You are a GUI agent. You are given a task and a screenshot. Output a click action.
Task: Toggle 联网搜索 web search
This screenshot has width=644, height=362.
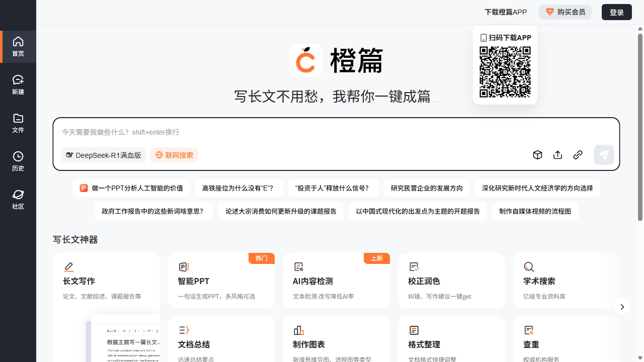click(174, 155)
